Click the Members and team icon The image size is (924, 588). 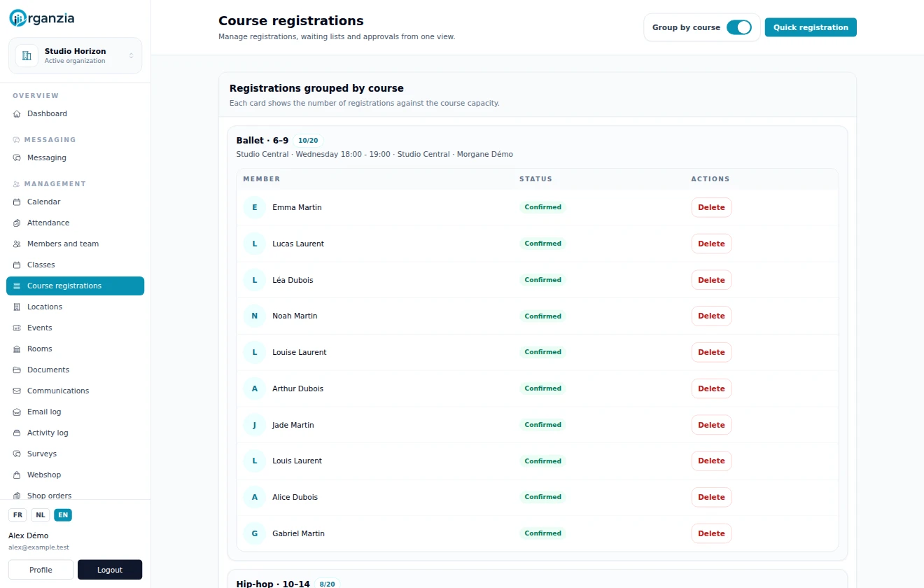17,244
